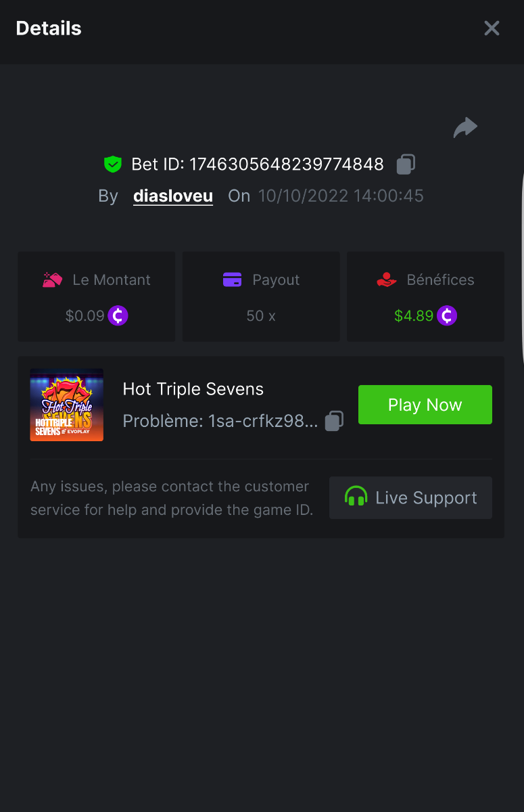
Task: Click the Bet ID number text
Action: [x=286, y=164]
